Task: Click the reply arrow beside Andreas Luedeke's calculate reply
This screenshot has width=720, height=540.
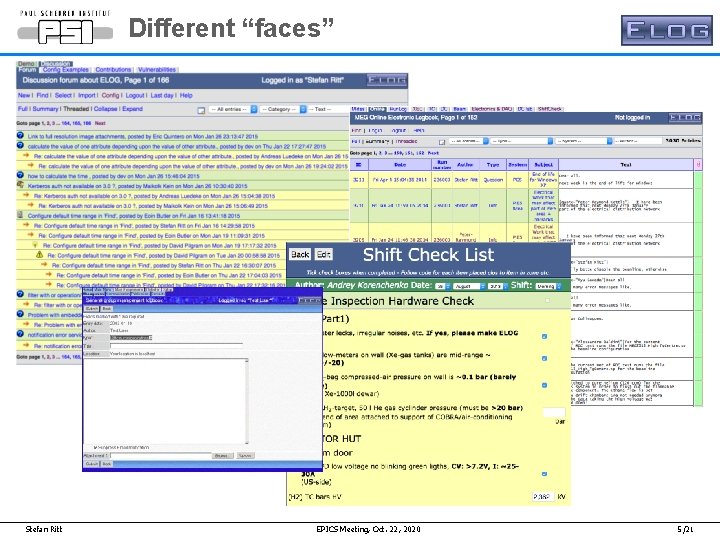Action: (26, 156)
